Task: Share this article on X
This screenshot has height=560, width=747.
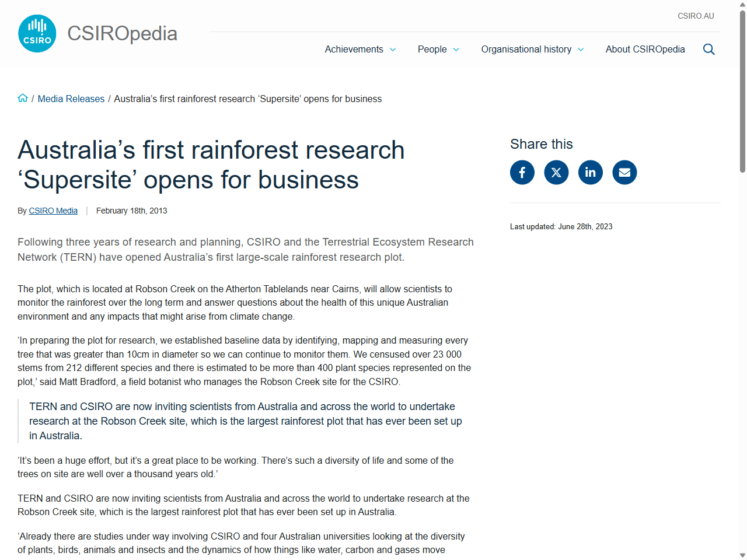Action: [556, 173]
